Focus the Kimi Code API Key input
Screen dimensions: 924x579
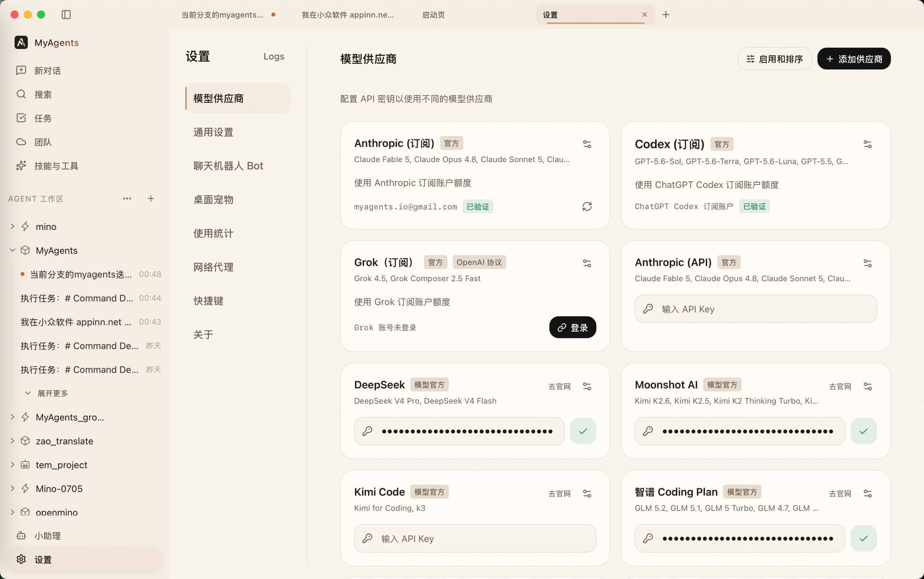coord(475,538)
